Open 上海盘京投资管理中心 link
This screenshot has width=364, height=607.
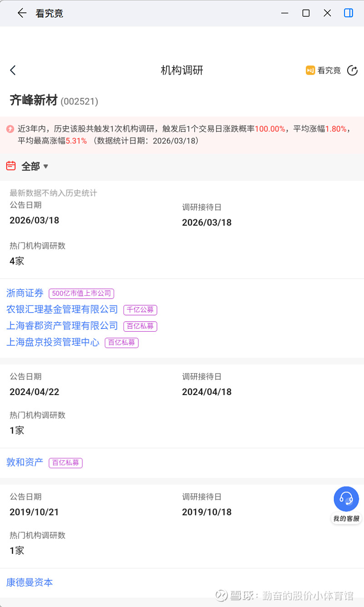tap(53, 342)
